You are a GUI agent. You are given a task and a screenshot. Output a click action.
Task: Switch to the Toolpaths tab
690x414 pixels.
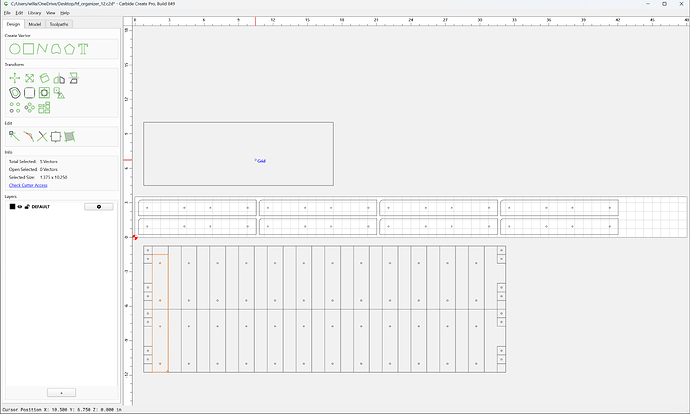click(59, 24)
